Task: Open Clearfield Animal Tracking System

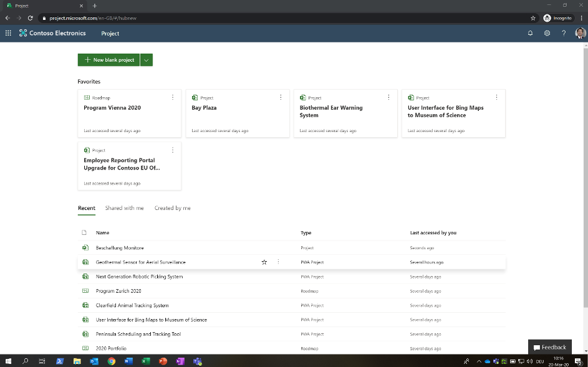Action: tap(132, 305)
